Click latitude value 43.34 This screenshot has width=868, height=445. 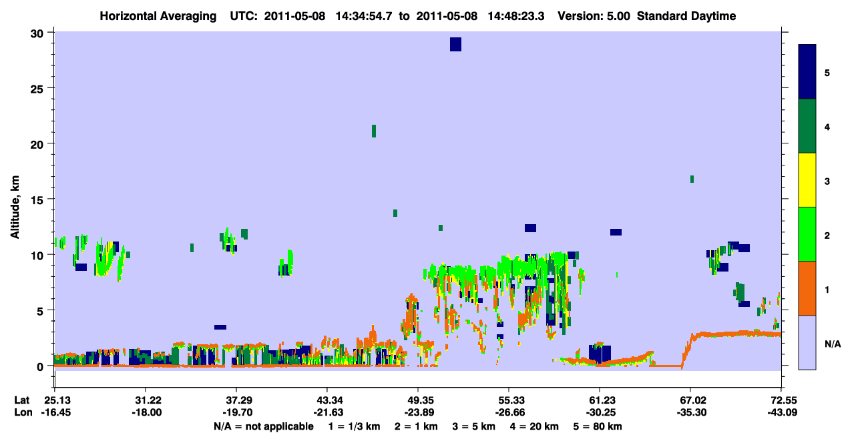point(327,400)
